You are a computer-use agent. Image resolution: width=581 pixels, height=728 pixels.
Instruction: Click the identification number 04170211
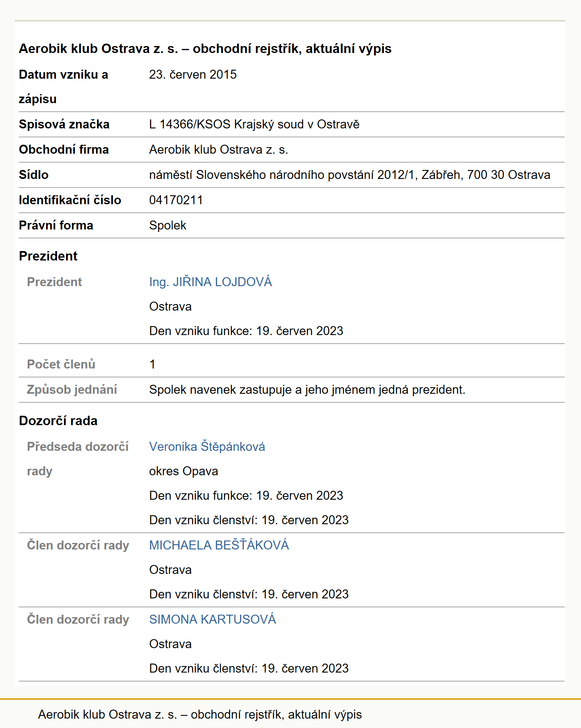coord(176,200)
